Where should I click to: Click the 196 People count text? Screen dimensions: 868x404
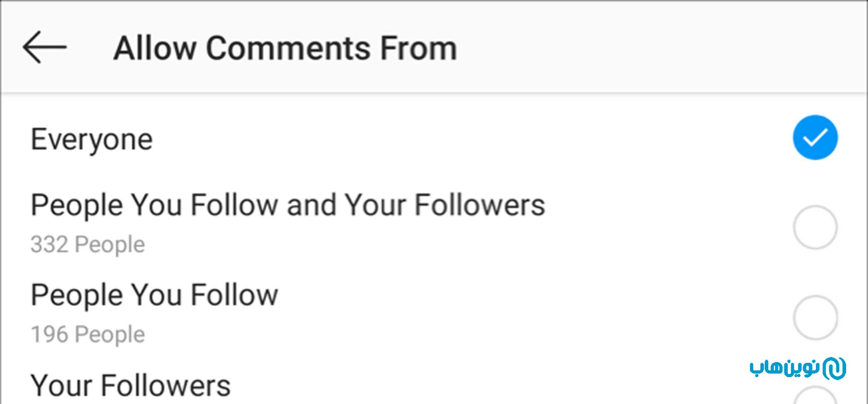(x=88, y=334)
